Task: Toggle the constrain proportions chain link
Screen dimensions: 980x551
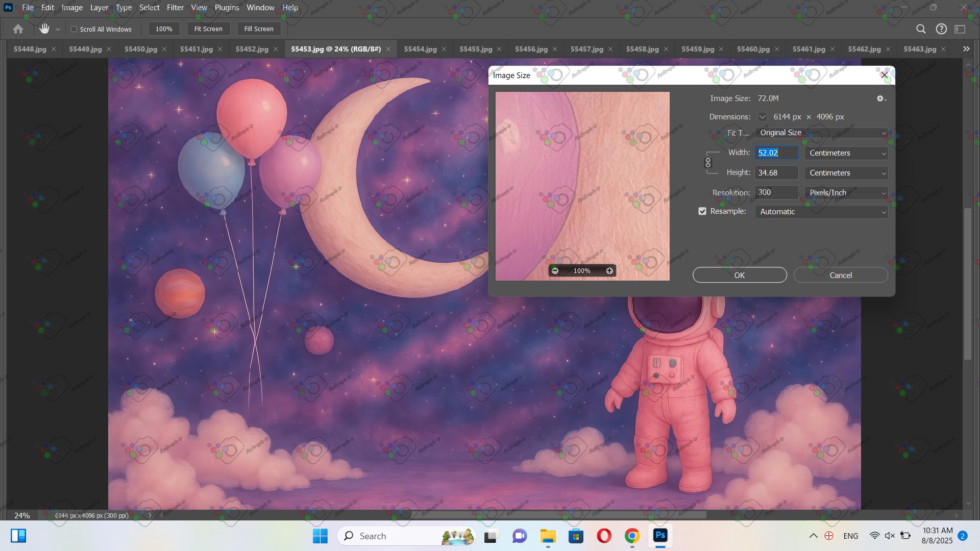Action: pos(708,163)
